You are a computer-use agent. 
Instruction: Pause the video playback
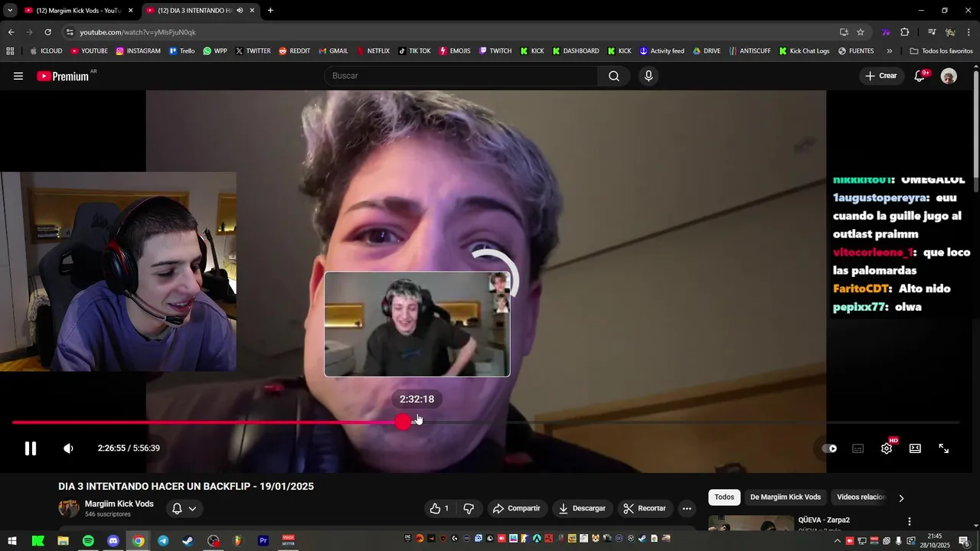click(31, 448)
